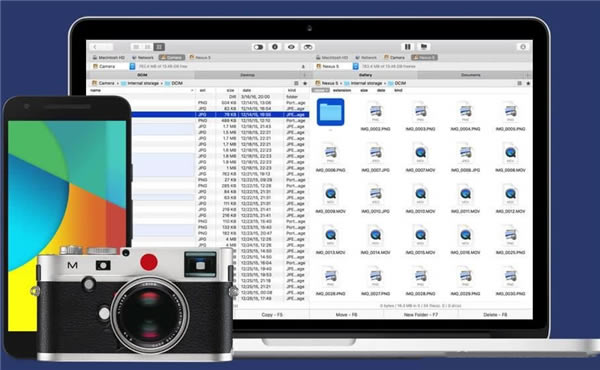Image resolution: width=600 pixels, height=370 pixels.
Task: Open the Nexus 5 drive dropdown in right pane
Action: [x=355, y=66]
